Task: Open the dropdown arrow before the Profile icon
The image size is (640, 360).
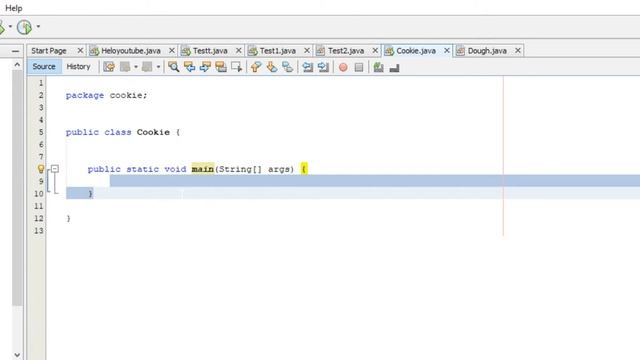Action: (10, 27)
